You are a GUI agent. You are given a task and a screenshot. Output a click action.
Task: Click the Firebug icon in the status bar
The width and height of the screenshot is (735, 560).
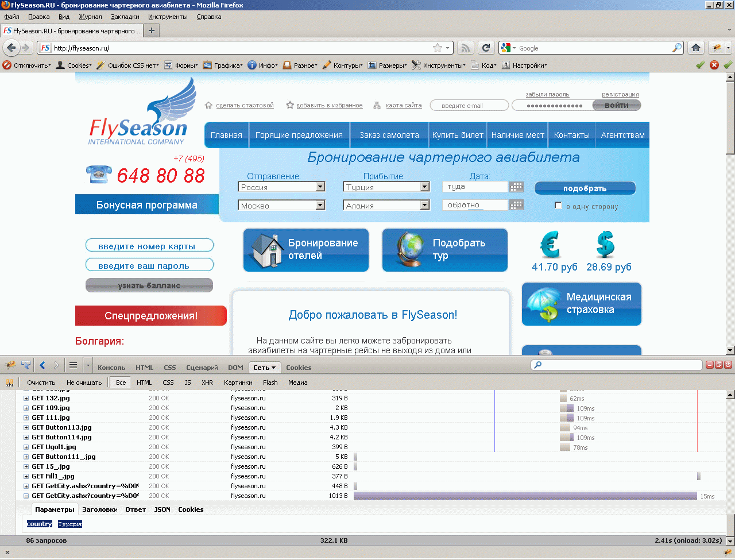728,553
